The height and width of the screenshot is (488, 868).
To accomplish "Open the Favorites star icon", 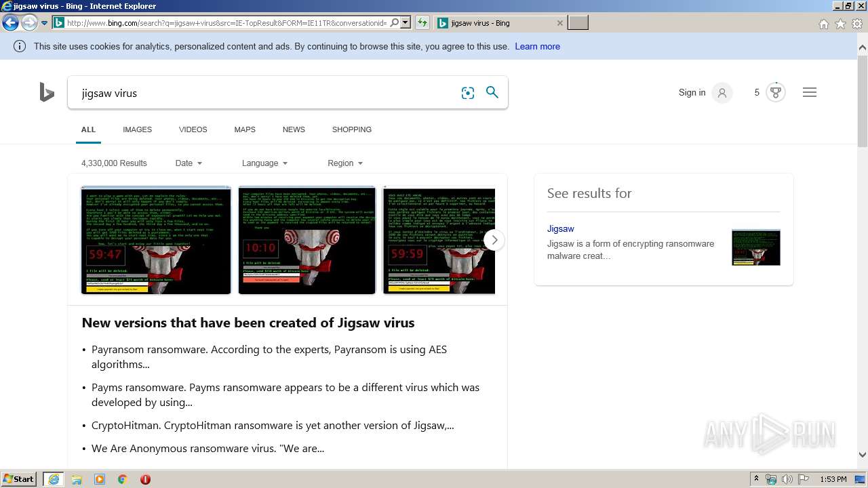I will pyautogui.click(x=840, y=24).
